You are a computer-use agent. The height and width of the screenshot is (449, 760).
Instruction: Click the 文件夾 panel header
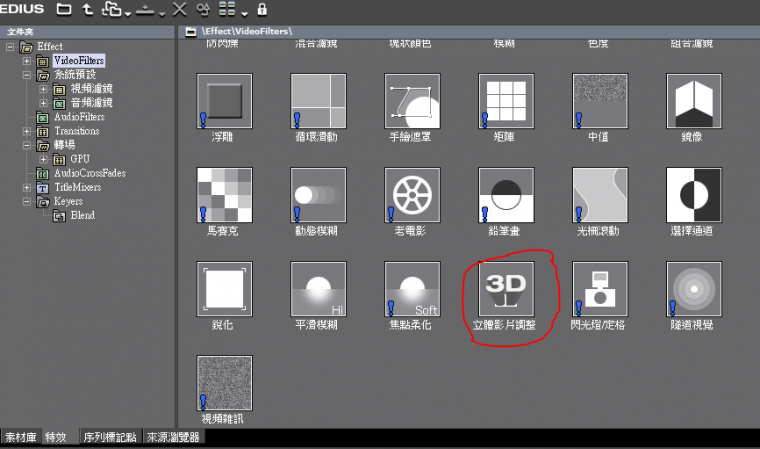tap(87, 32)
